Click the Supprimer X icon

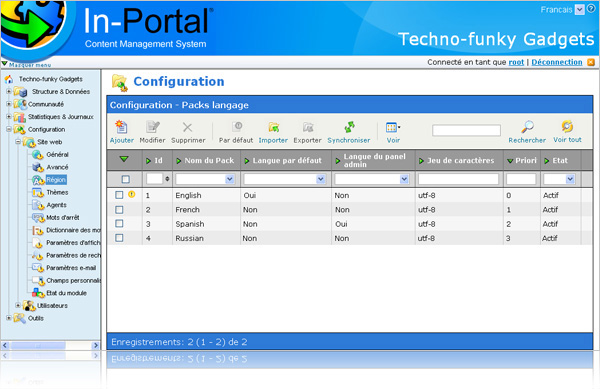click(x=188, y=127)
